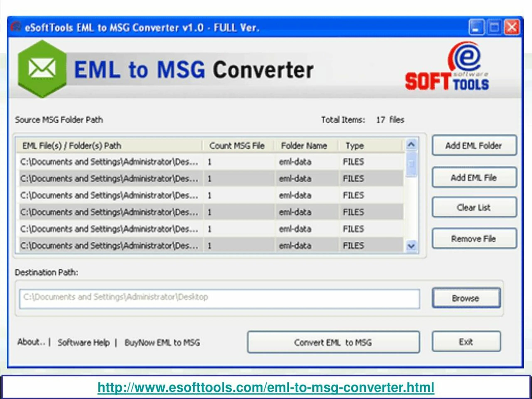This screenshot has width=532, height=399.
Task: Click the eSoftTools logo image
Action: [447, 66]
